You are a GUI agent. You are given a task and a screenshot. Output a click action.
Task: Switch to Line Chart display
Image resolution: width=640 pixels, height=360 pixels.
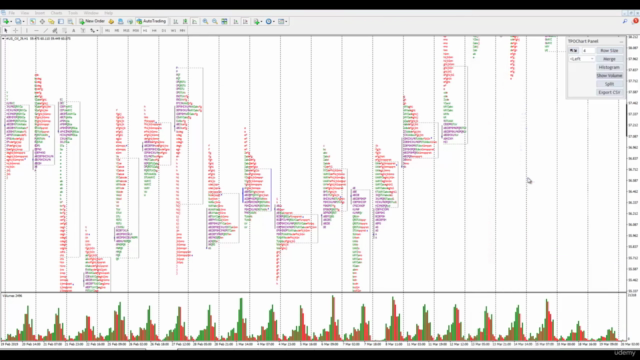(195, 21)
